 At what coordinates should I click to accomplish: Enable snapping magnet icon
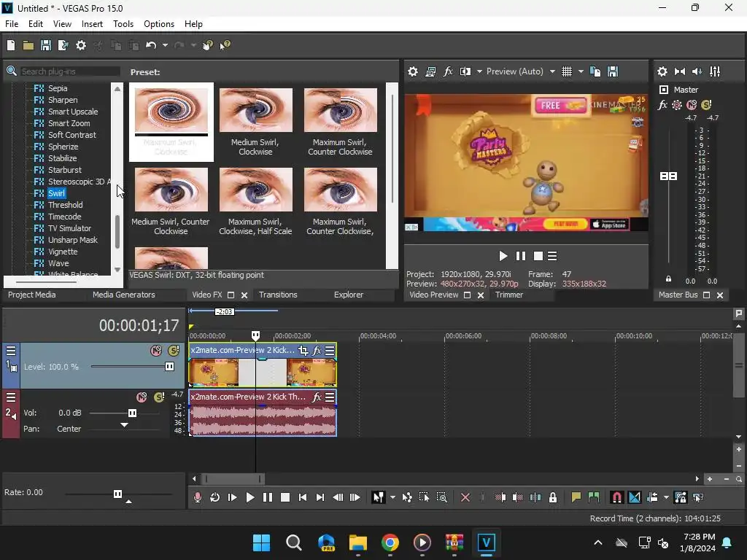tap(616, 497)
